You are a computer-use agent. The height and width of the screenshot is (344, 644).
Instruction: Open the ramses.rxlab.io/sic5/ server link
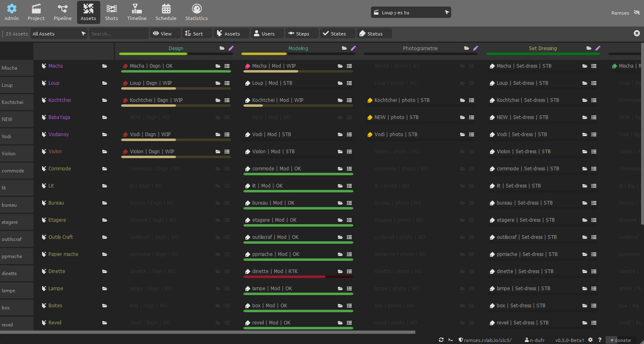[x=485, y=340]
